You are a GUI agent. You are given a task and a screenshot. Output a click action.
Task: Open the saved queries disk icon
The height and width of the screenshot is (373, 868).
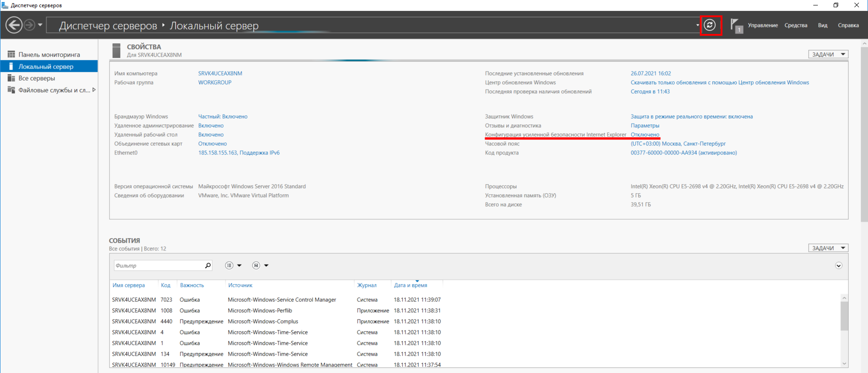pos(256,266)
